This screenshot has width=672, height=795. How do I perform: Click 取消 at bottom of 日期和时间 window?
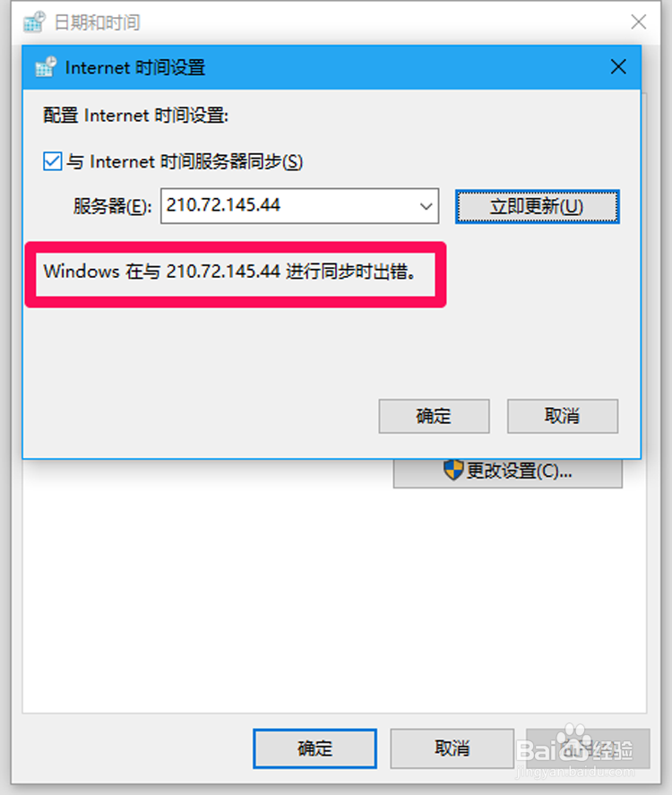pos(452,748)
